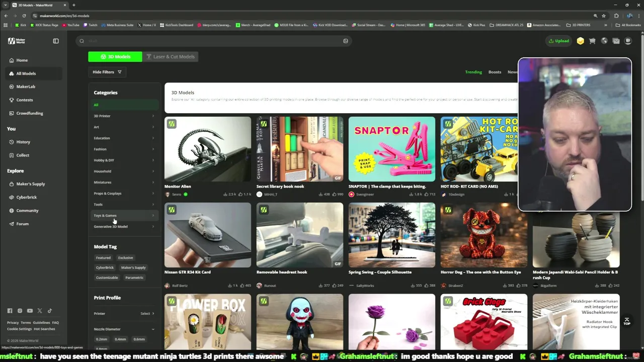Open Community in the sidebar
Image resolution: width=644 pixels, height=362 pixels.
(33, 211)
